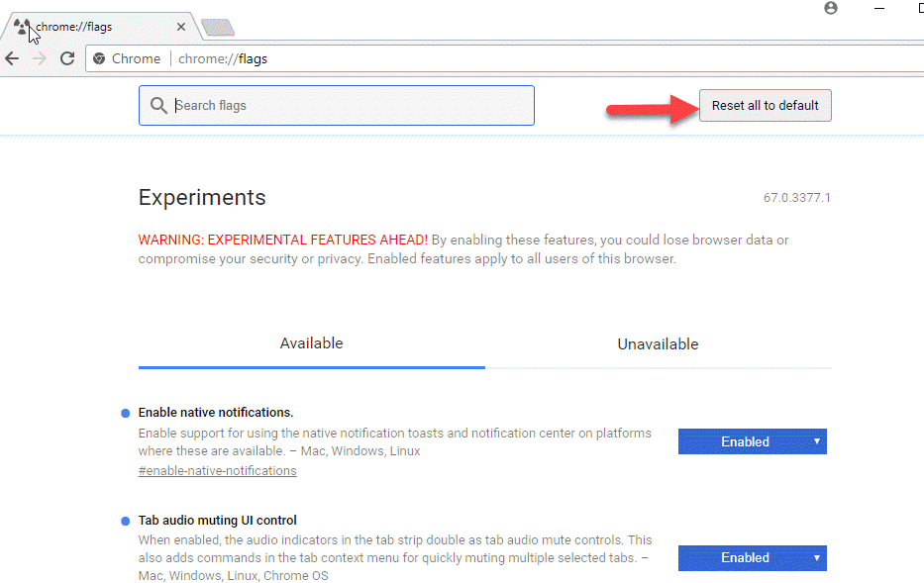The width and height of the screenshot is (924, 583).
Task: Select the chrome://flags browser tab
Action: [100, 27]
